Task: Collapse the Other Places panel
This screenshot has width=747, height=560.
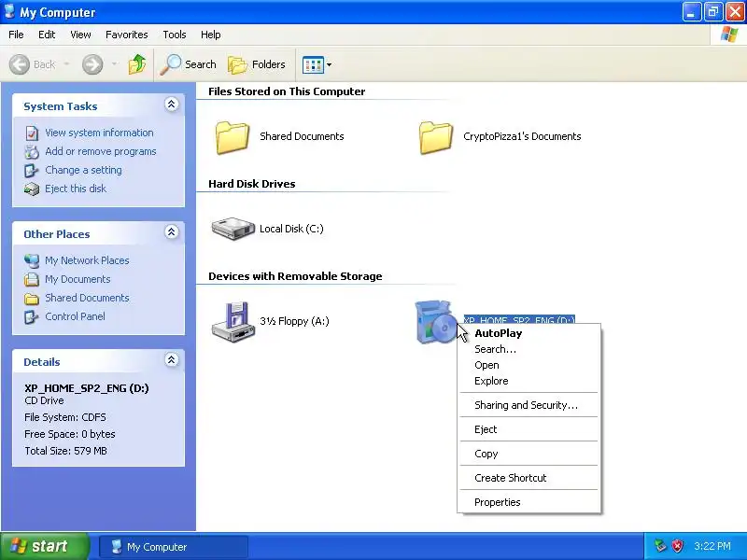Action: 172,231
